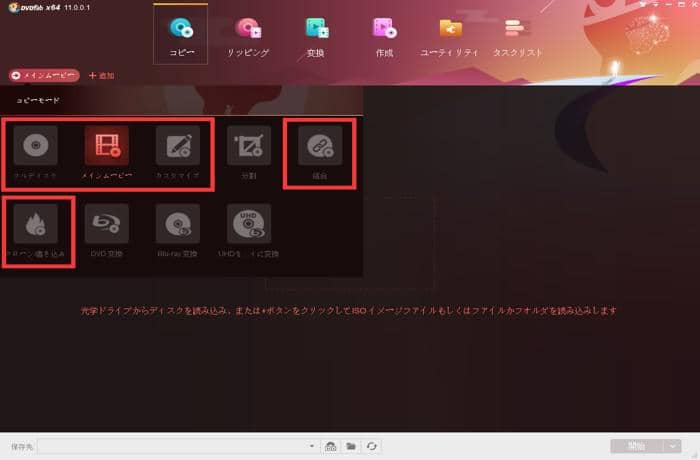Select the Blu-ray conversion mode icon
The width and height of the screenshot is (700, 460).
(x=177, y=225)
